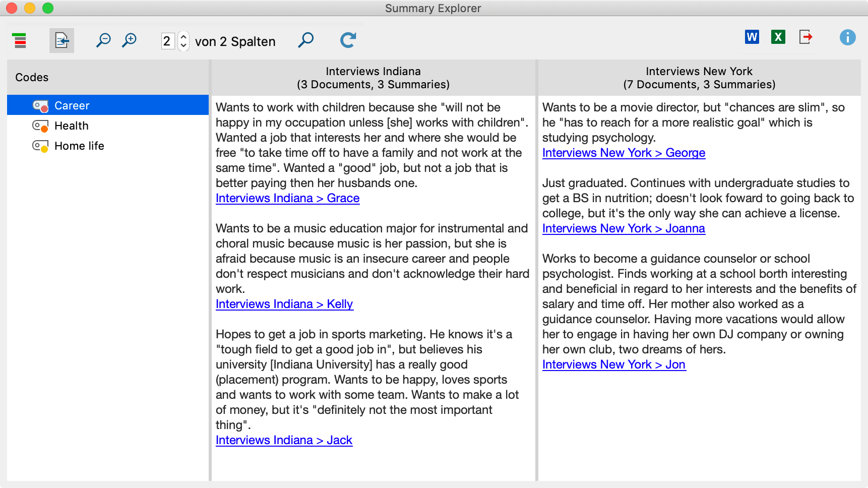Click Jon's guidance counselor summary text
868x488 pixels.
tap(699, 304)
